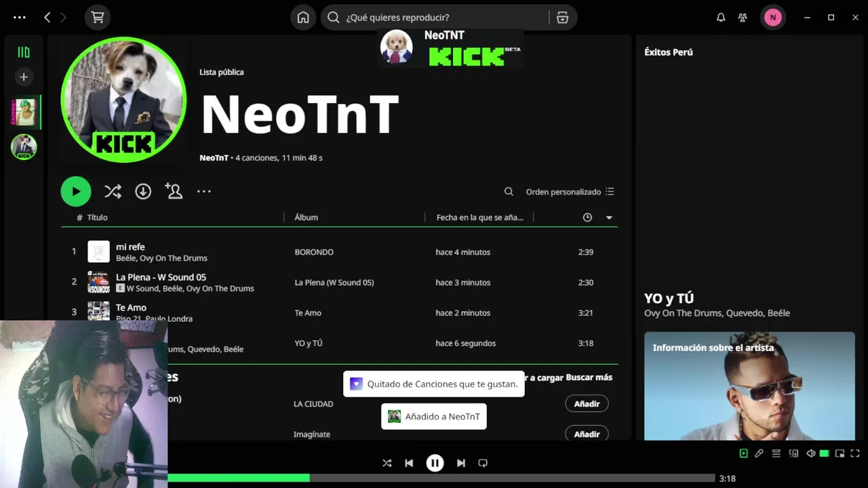
Task: Open 'Información sobre el artista' card
Action: point(749,386)
